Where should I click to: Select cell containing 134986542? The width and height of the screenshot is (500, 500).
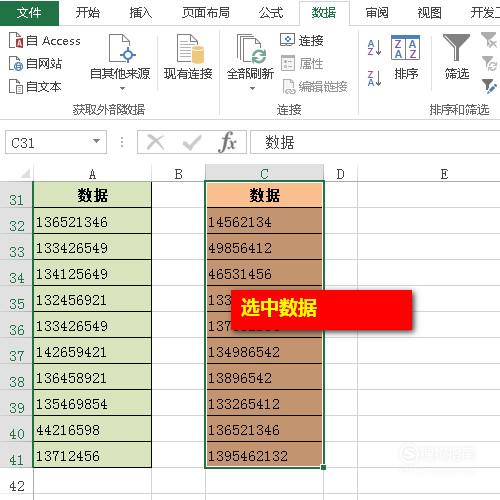click(264, 351)
